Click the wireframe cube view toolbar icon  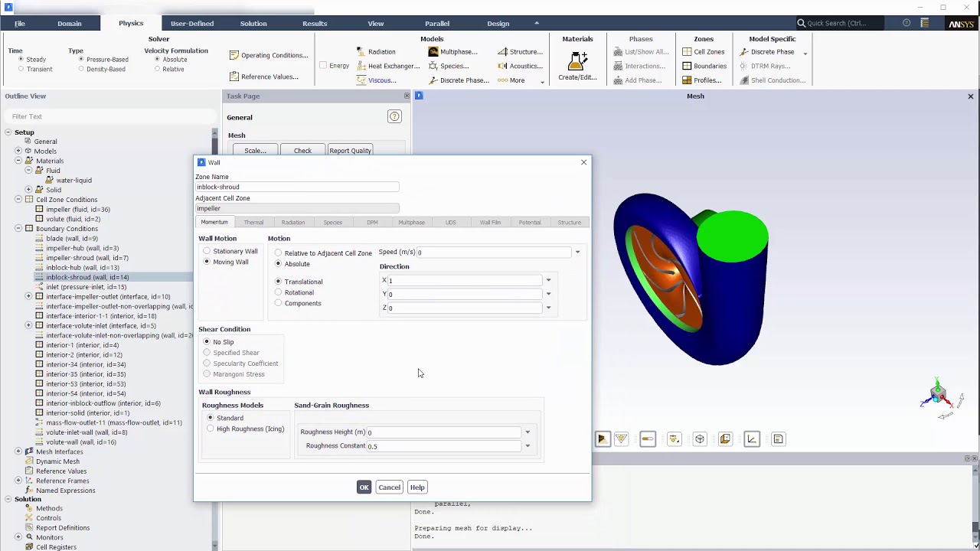[x=700, y=439]
